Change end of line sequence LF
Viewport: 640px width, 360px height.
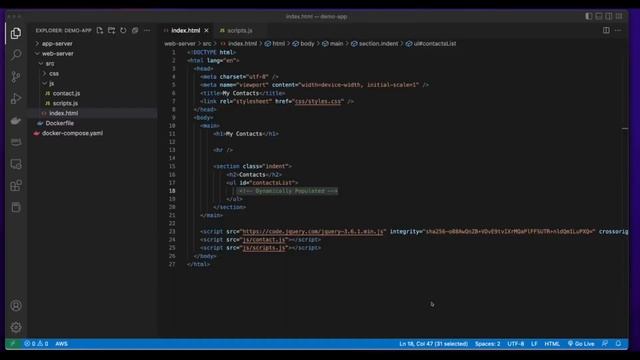(x=534, y=344)
